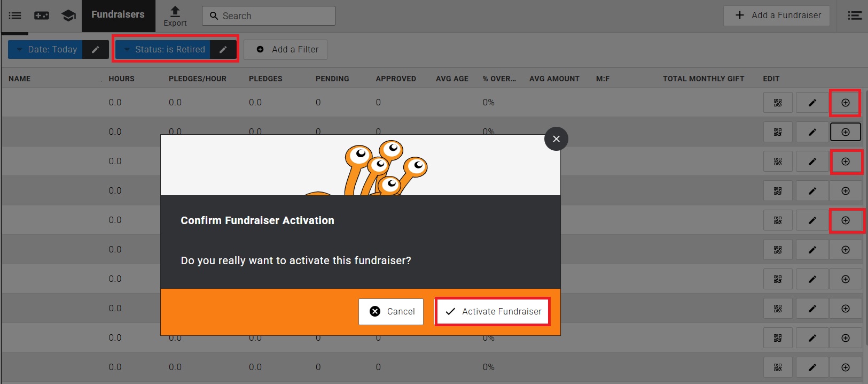
Task: Select the Date: Today filter chip
Action: point(45,49)
